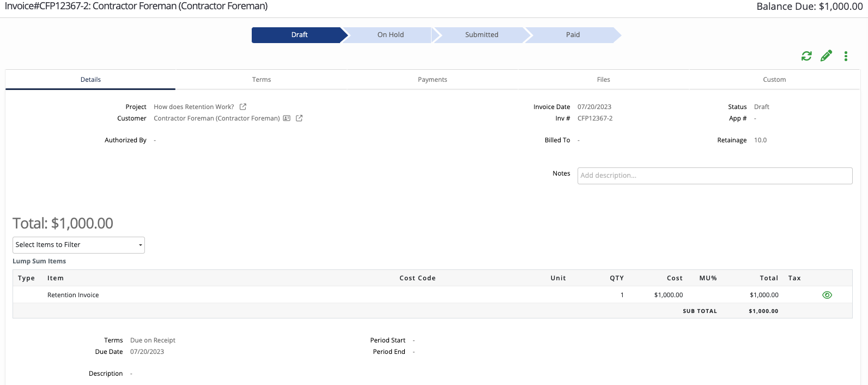Click the Tax column header
Image resolution: width=868 pixels, height=385 pixels.
pos(794,278)
